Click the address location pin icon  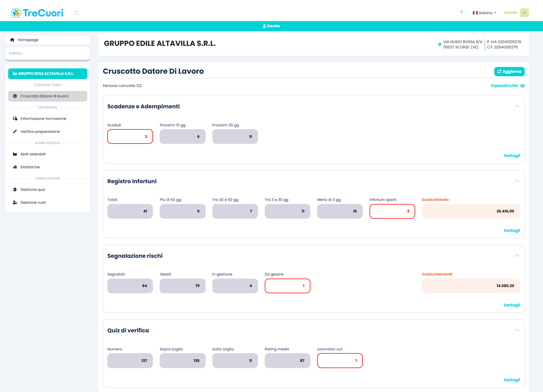click(439, 44)
